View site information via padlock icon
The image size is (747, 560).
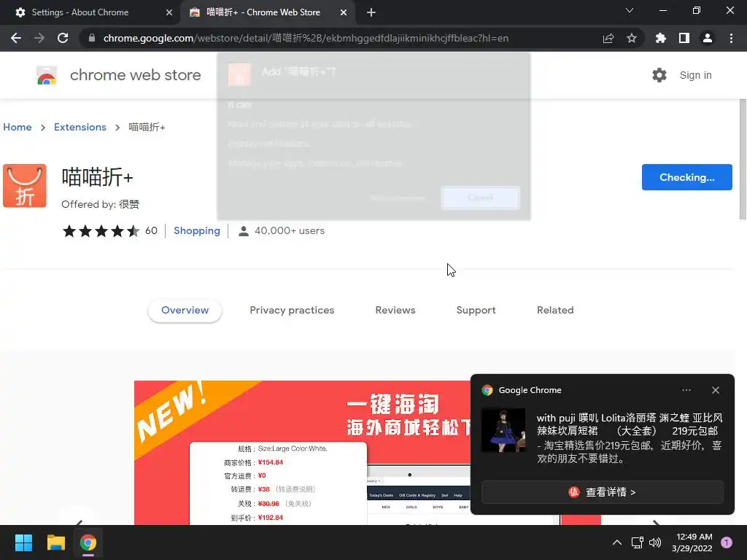pos(92,38)
